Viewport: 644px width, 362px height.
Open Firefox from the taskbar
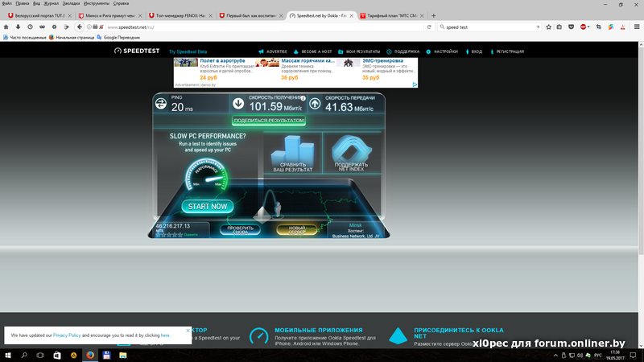click(90, 356)
